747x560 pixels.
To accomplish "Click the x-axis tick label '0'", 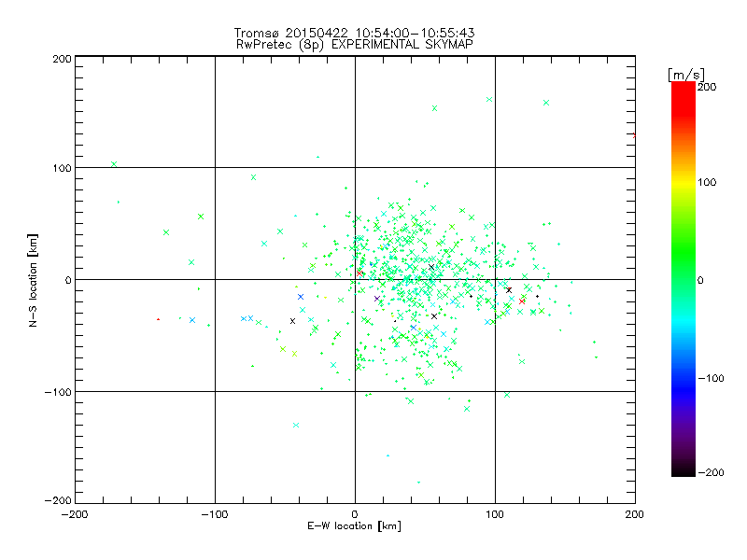I will [355, 514].
